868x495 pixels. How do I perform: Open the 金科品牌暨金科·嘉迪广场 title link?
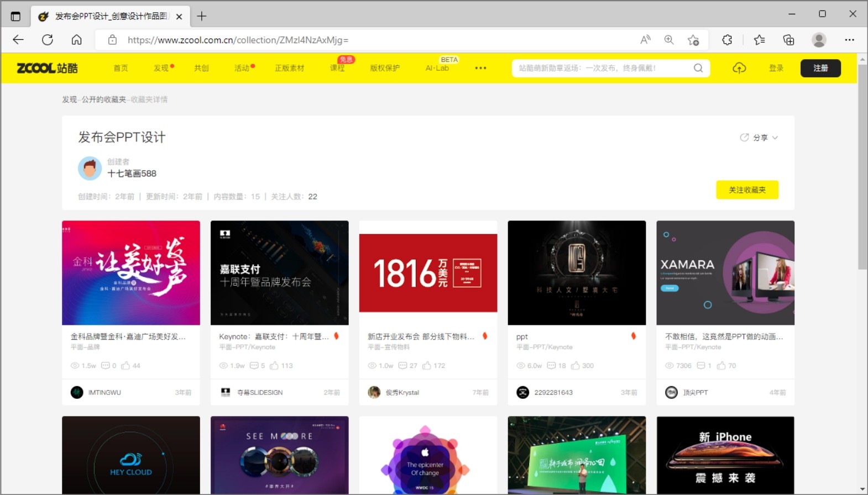click(128, 336)
